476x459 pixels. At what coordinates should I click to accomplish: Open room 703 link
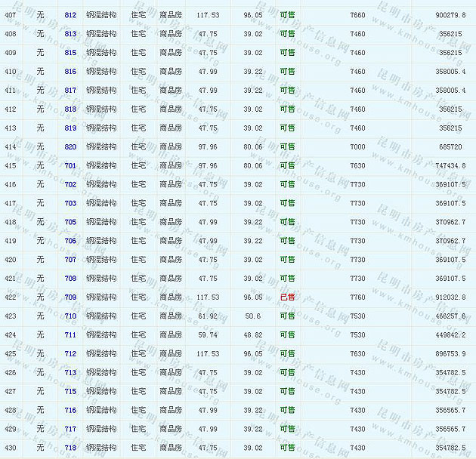70,203
